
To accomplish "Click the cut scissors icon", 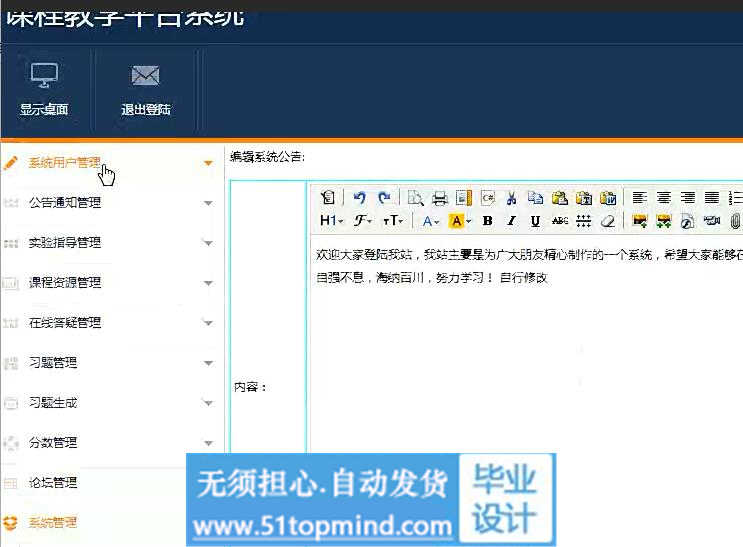I will pyautogui.click(x=511, y=198).
